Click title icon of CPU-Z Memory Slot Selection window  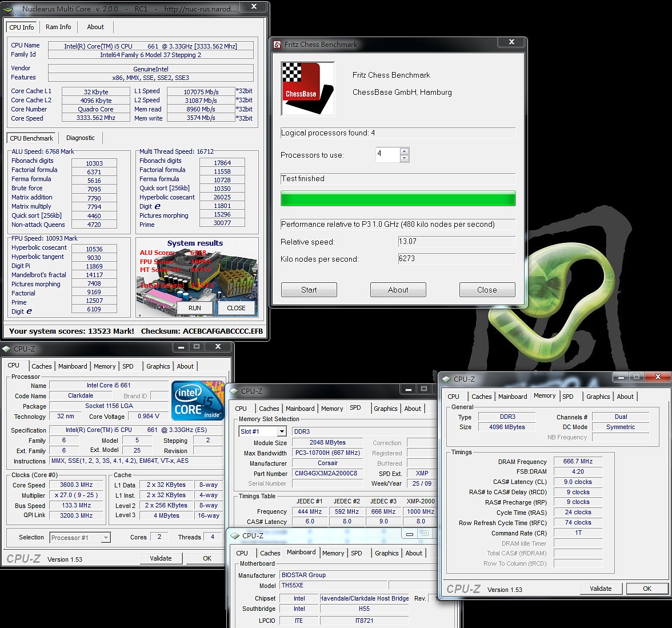[234, 391]
